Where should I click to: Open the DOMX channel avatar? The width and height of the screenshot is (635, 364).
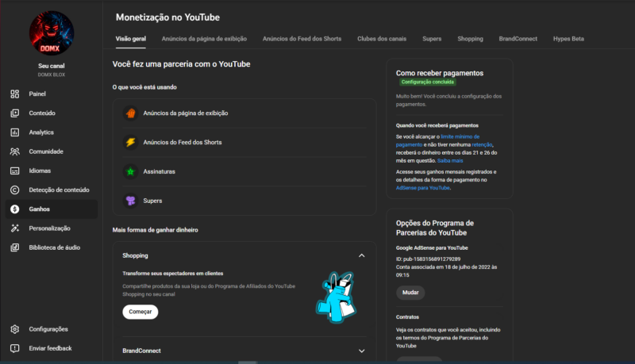pos(52,33)
